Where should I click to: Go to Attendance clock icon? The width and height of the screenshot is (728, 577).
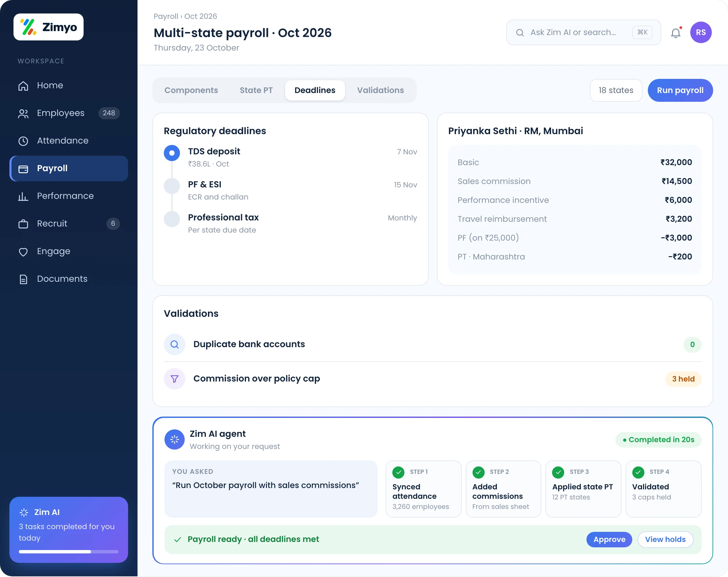[23, 141]
